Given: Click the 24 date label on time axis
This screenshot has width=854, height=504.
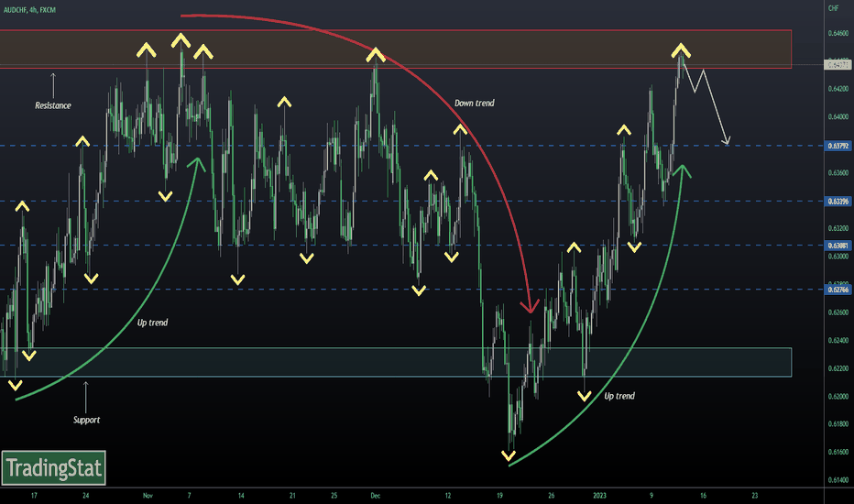Looking at the screenshot, I should click(x=85, y=496).
